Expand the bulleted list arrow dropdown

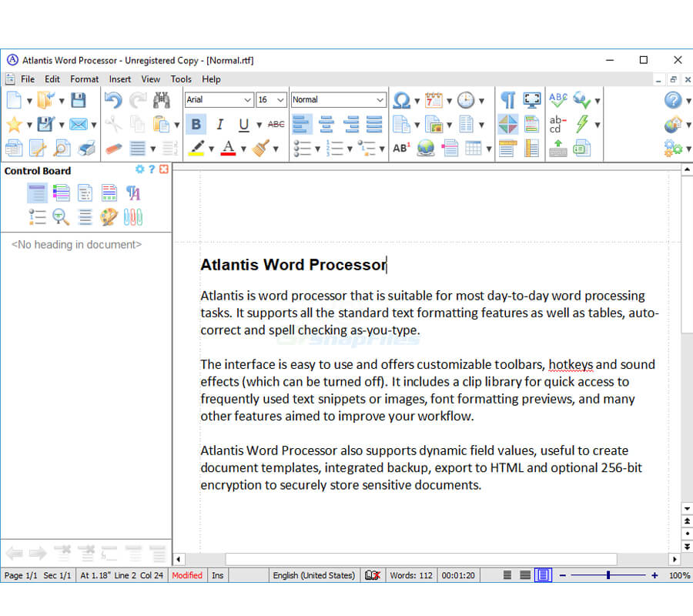pyautogui.click(x=317, y=149)
